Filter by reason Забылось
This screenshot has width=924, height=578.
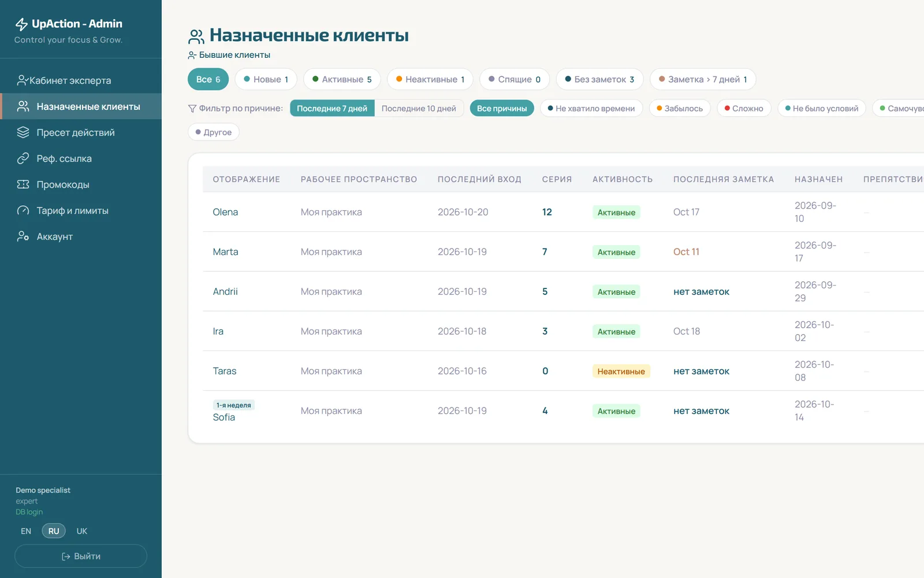pyautogui.click(x=680, y=109)
